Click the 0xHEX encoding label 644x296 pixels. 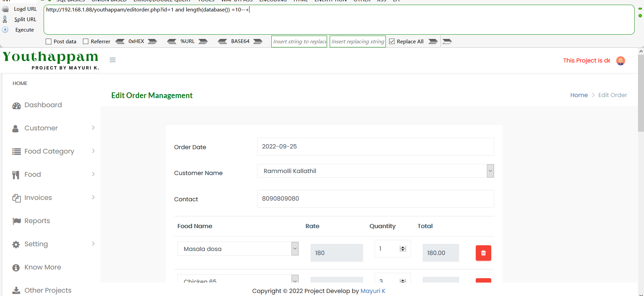(136, 41)
